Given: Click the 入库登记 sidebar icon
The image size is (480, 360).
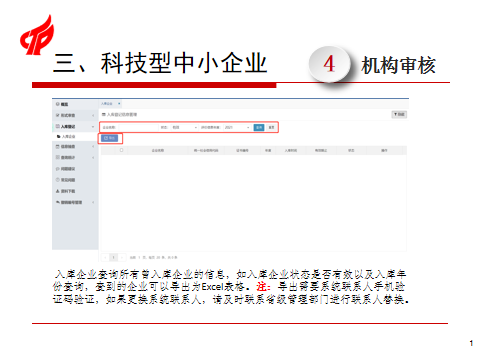Looking at the screenshot, I should point(57,127).
